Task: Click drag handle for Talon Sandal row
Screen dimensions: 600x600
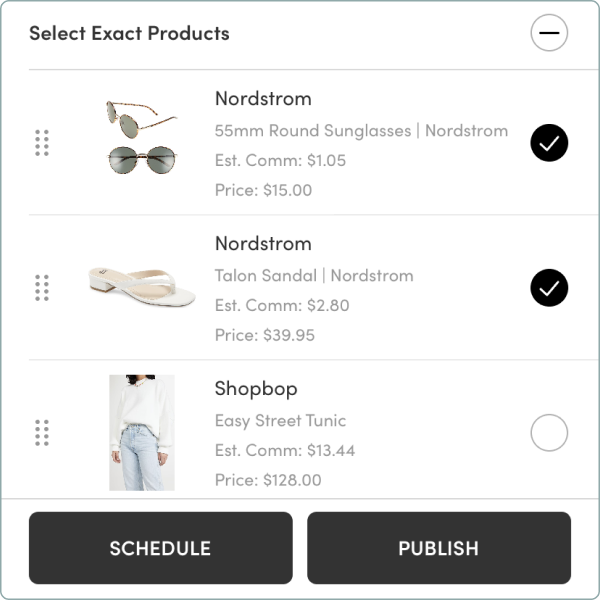Action: coord(42,288)
